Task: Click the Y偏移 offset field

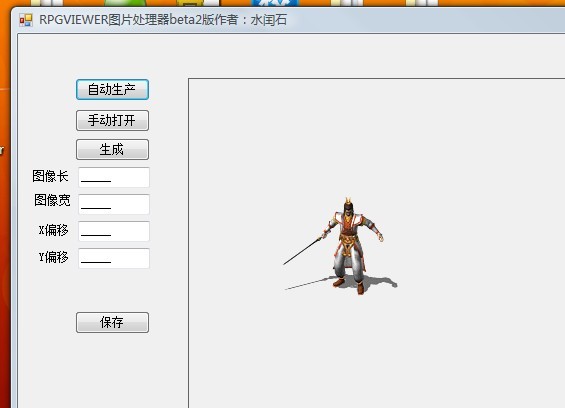Action: click(x=114, y=258)
